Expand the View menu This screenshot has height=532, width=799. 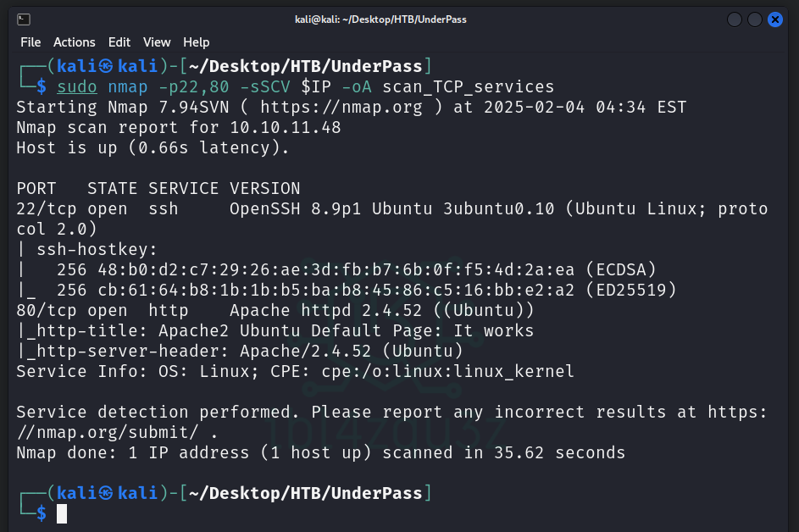(x=157, y=42)
